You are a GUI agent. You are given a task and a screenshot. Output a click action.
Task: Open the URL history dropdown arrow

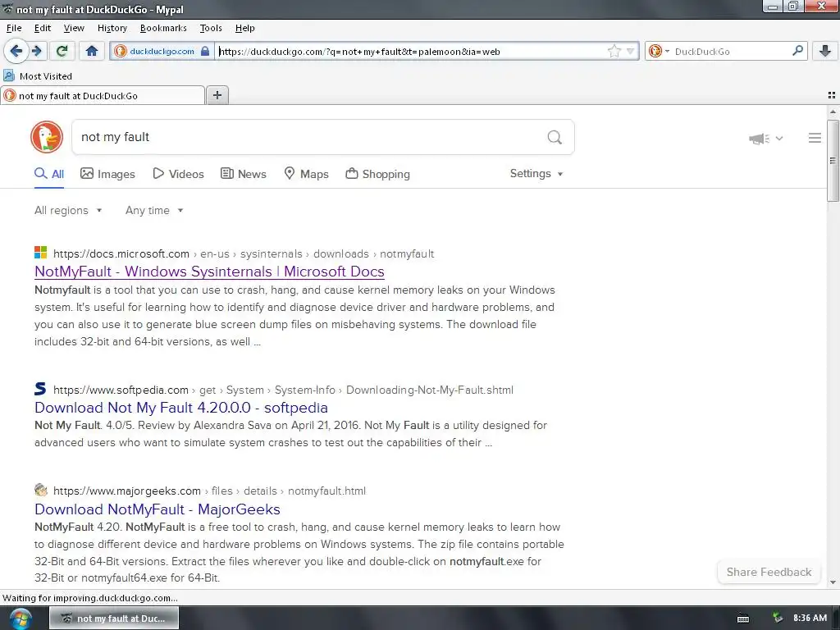pos(631,52)
